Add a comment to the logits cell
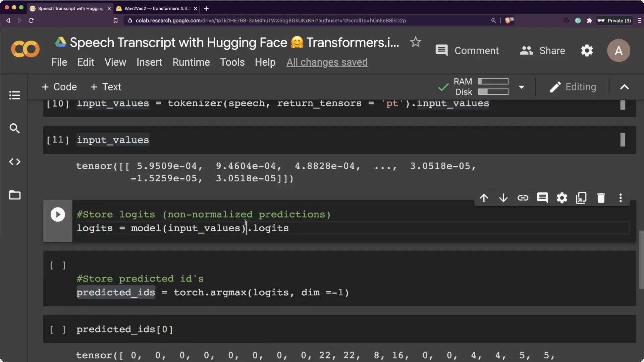644x362 pixels. pyautogui.click(x=543, y=198)
